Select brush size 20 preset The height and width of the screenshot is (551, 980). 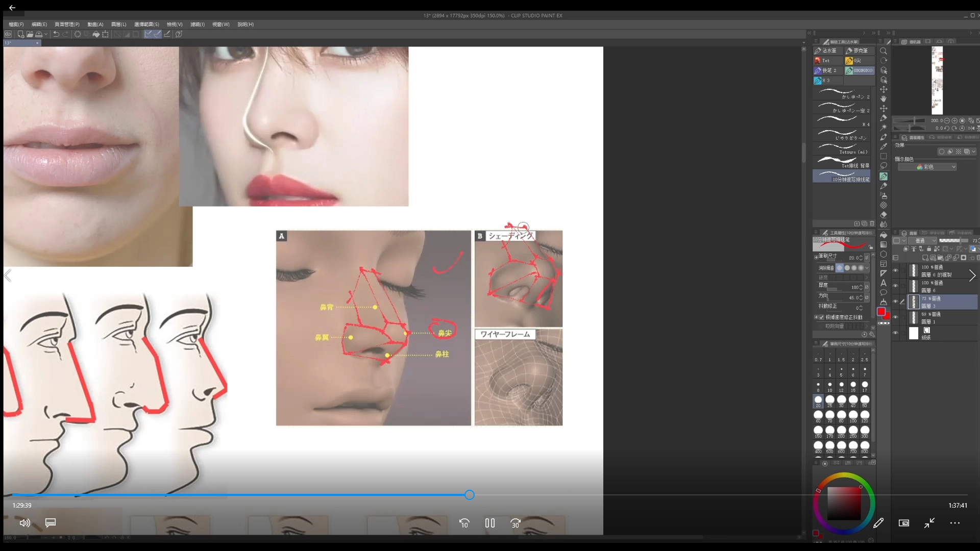point(818,400)
